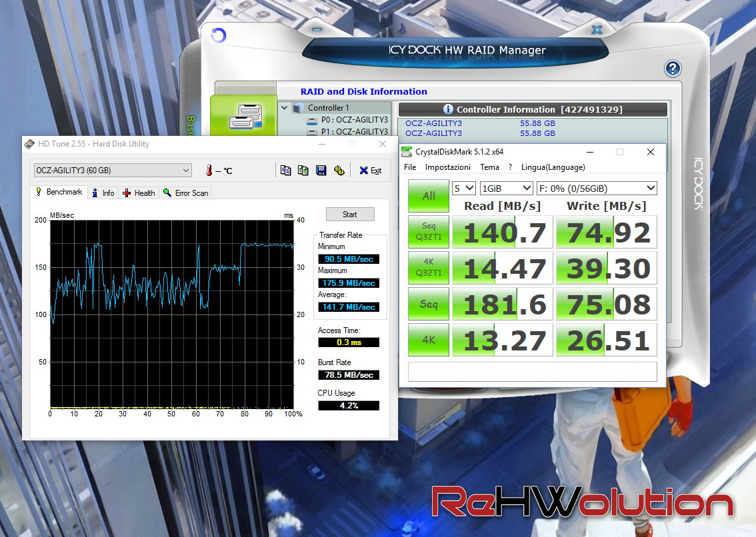Minimize the CrystalDiskMark window
Viewport: 756px width, 537px height.
click(x=589, y=152)
